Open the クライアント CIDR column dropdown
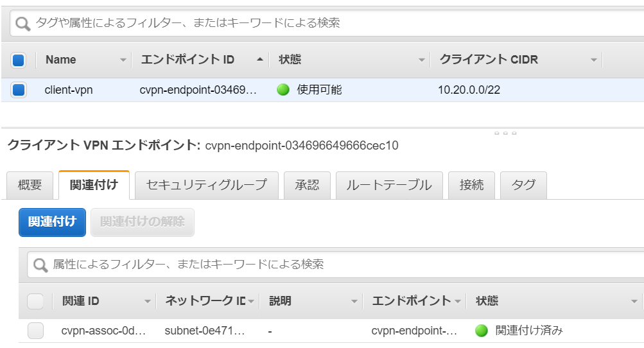 click(x=593, y=60)
